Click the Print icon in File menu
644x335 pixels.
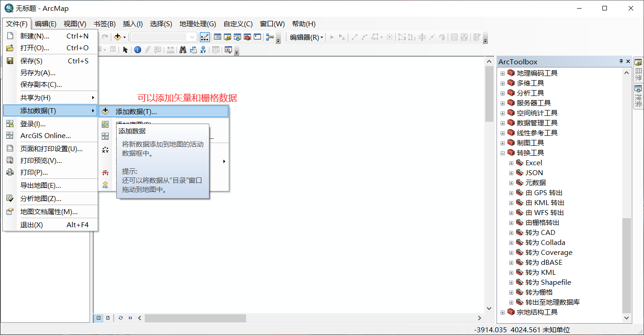pos(10,172)
